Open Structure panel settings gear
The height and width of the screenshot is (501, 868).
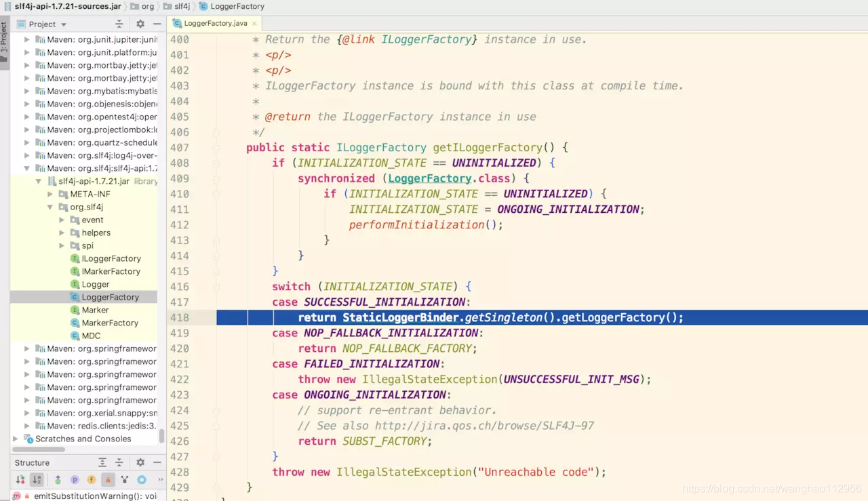140,462
